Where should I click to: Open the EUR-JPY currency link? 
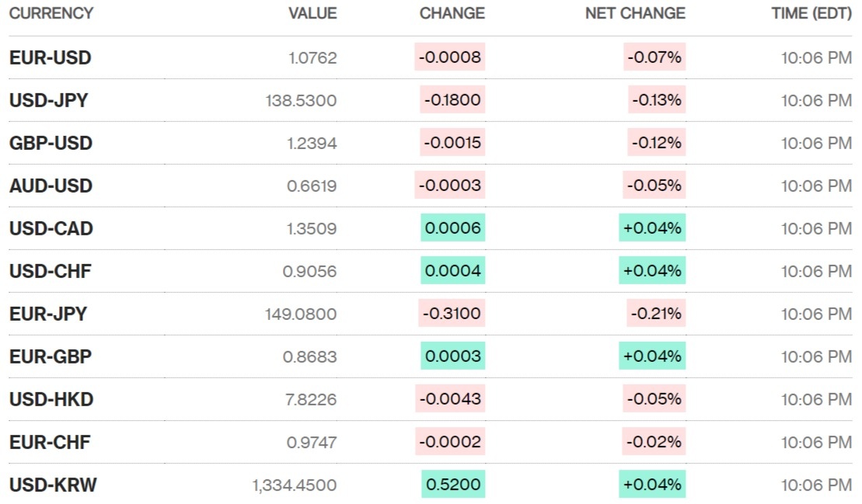[x=48, y=314]
